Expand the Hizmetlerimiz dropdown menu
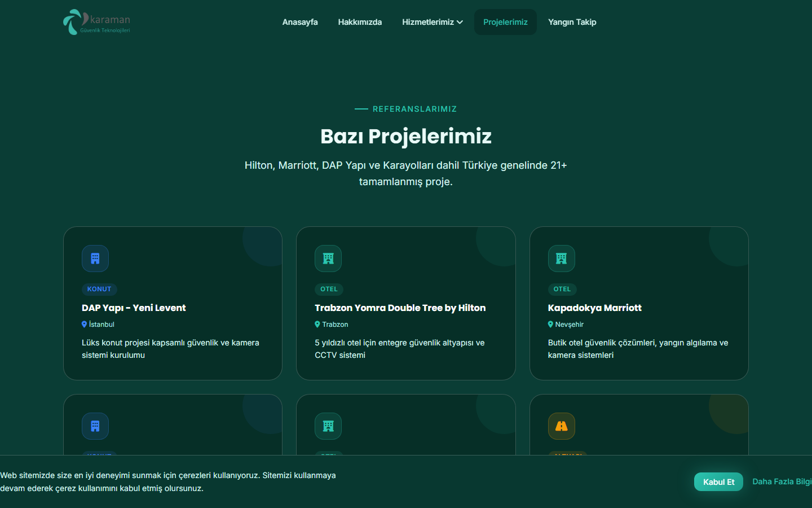The width and height of the screenshot is (812, 508). pos(433,22)
